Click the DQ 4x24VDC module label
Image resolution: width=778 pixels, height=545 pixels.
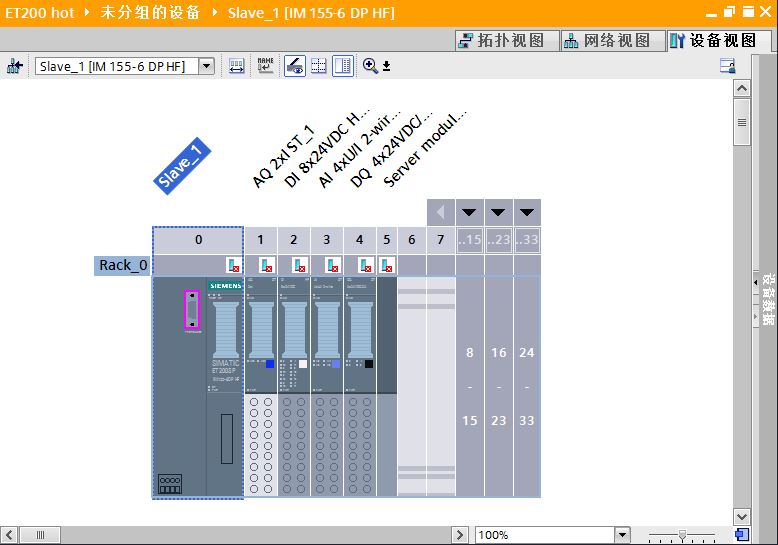(391, 148)
